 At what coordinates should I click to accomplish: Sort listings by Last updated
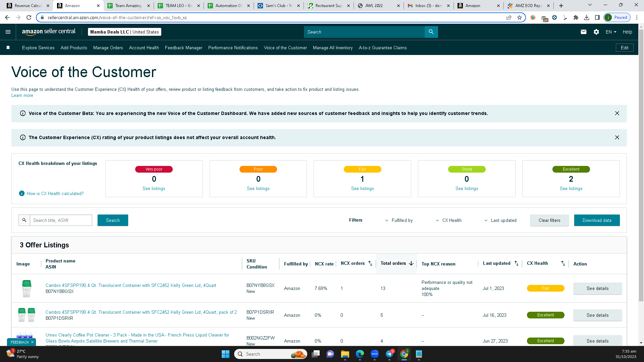pos(517,263)
